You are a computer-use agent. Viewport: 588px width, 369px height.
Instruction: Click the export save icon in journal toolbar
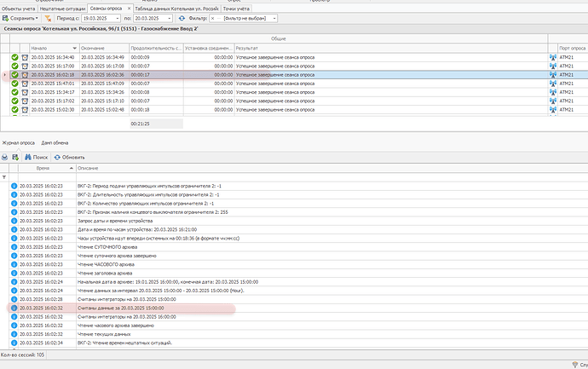(x=15, y=157)
